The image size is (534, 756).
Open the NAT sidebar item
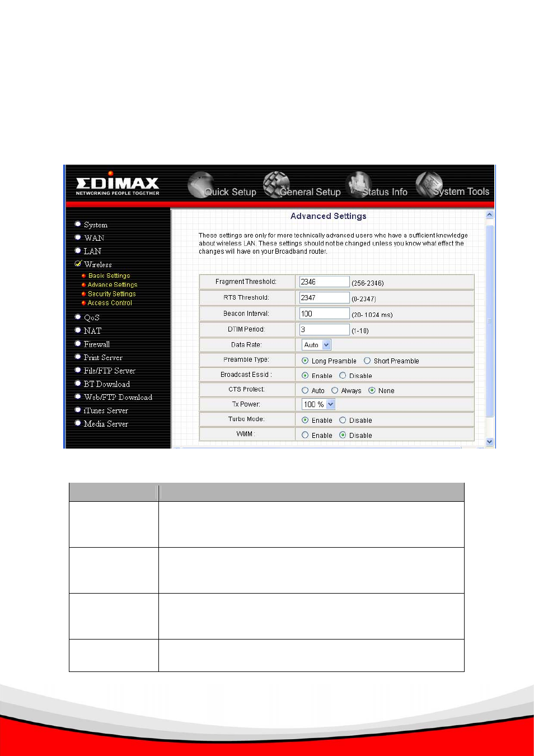(x=92, y=331)
